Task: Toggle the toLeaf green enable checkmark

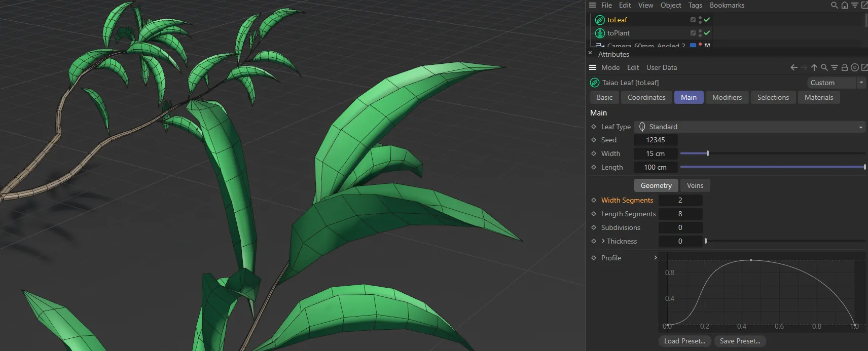Action: coord(707,20)
